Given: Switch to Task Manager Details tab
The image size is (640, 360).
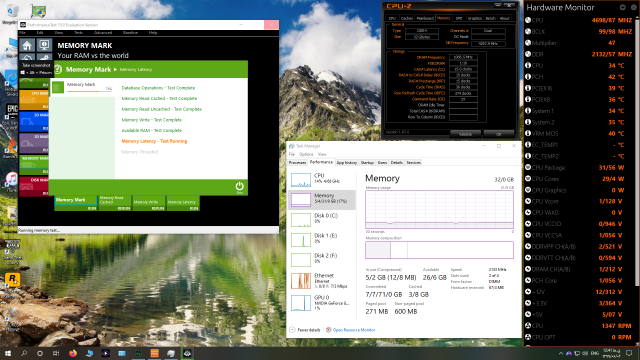Looking at the screenshot, I should pyautogui.click(x=397, y=162).
